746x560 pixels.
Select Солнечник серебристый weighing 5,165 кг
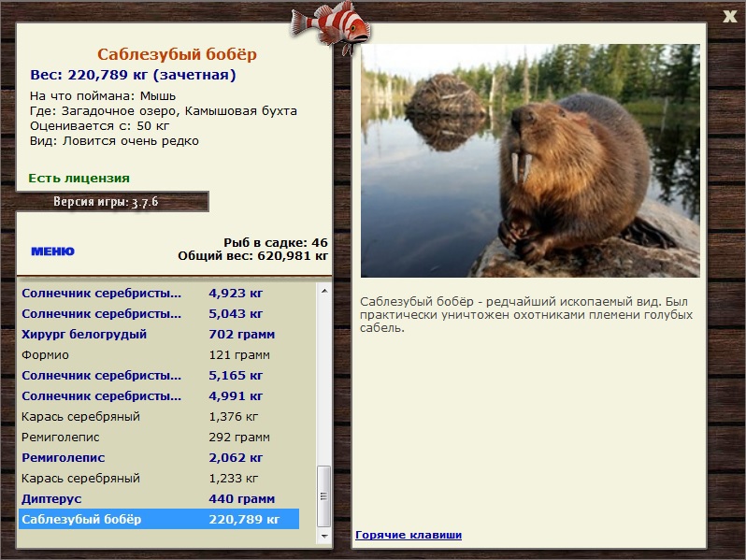[x=159, y=376]
